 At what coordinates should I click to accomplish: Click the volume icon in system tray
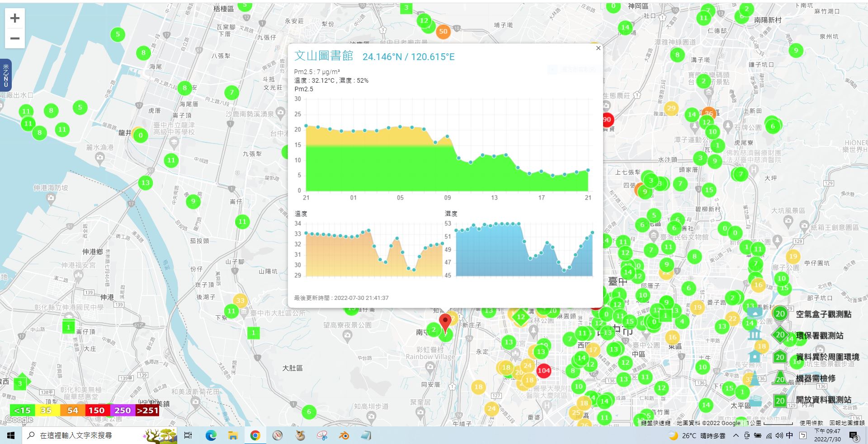[779, 435]
